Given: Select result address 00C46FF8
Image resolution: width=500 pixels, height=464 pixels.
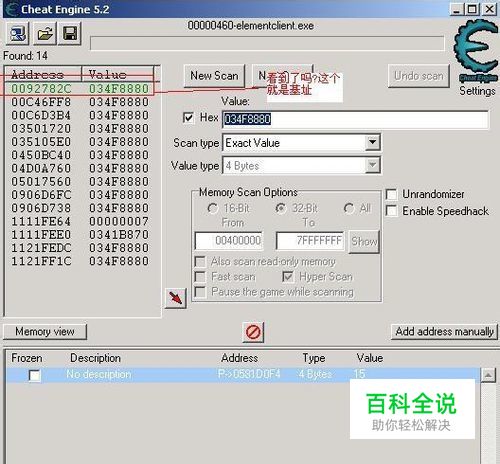Looking at the screenshot, I should click(x=41, y=102).
